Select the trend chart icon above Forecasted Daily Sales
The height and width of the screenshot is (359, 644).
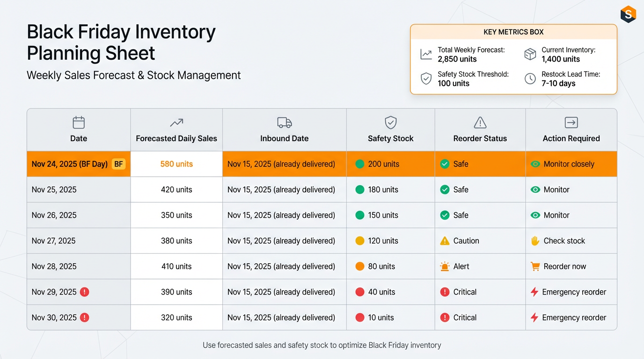(x=176, y=122)
